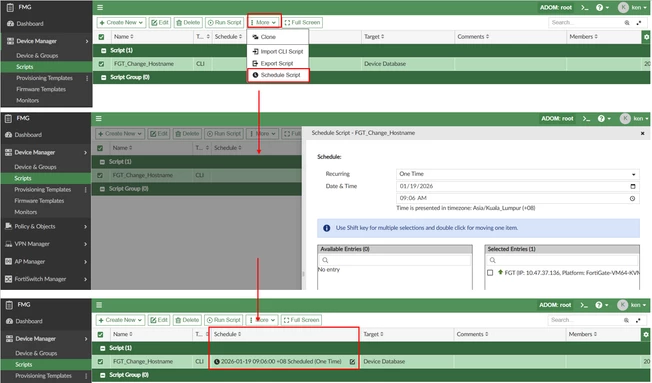Expand Device Manager chevron in the top panel sidebar
The image size is (652, 383).
[86, 41]
